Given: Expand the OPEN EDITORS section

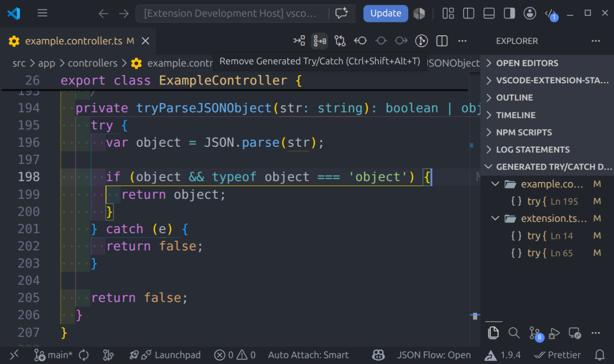Looking at the screenshot, I should (x=547, y=63).
